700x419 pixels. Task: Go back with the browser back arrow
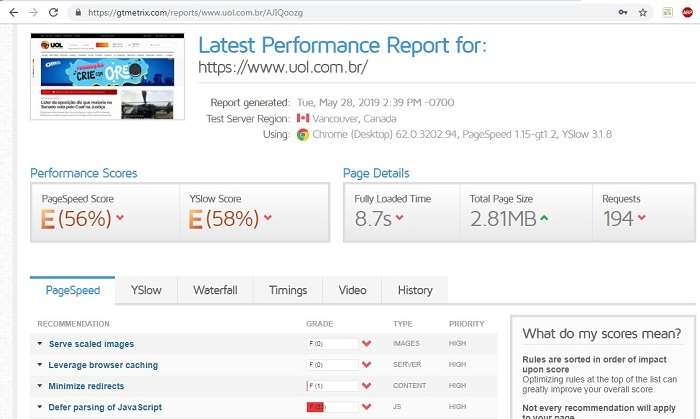(x=14, y=12)
